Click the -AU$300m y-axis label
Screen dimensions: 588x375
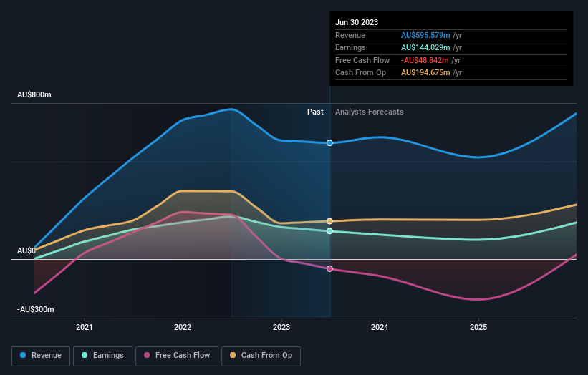(x=36, y=309)
